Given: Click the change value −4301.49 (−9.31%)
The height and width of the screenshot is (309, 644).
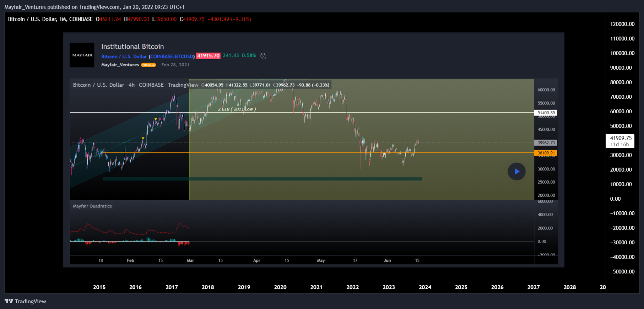Looking at the screenshot, I should tap(229, 19).
